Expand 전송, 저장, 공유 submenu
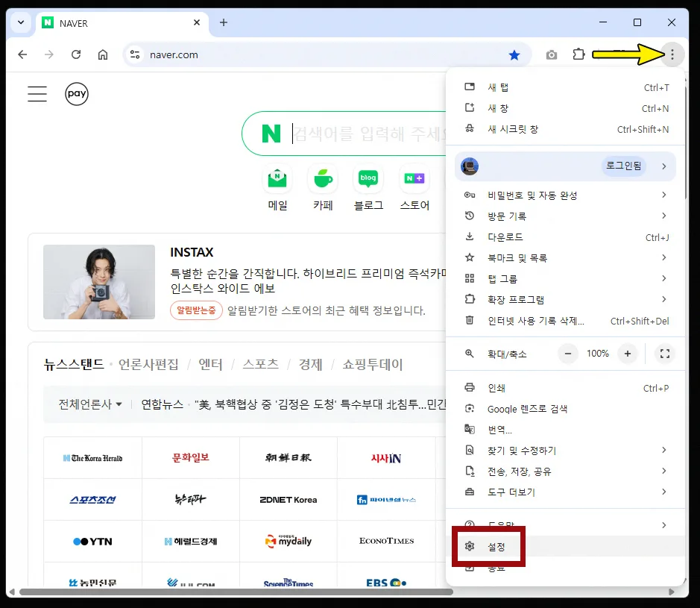Viewport: 700px width, 608px height. [x=565, y=471]
